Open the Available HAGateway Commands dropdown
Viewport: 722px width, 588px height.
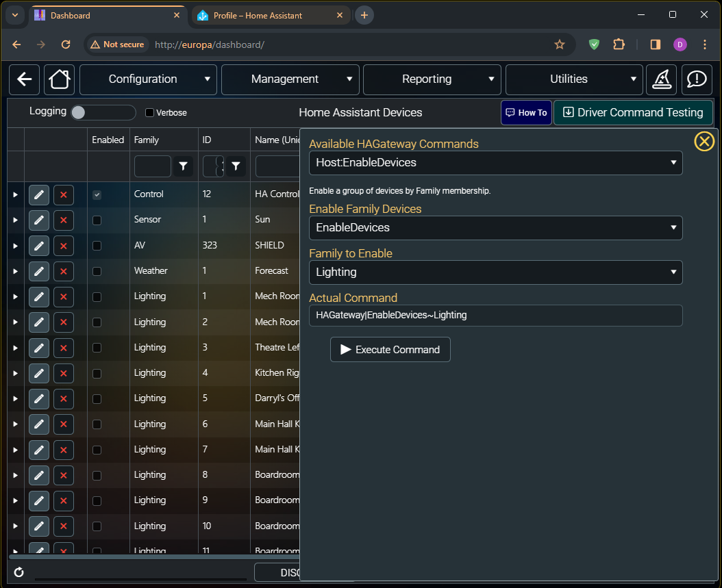495,163
